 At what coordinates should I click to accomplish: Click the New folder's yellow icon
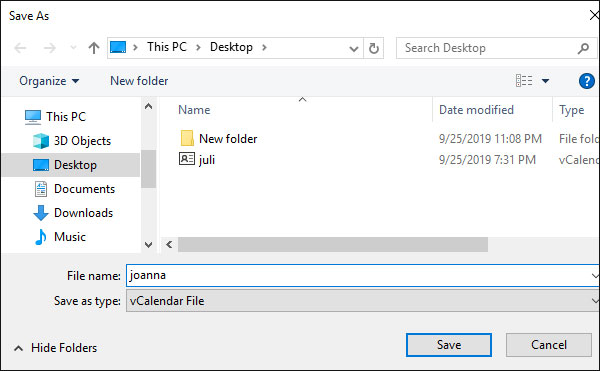187,138
